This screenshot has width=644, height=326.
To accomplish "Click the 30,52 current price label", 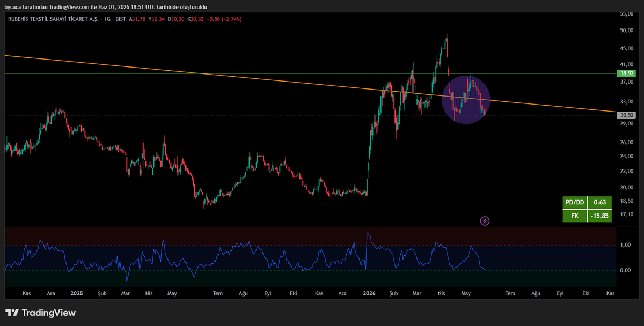I will 626,115.
